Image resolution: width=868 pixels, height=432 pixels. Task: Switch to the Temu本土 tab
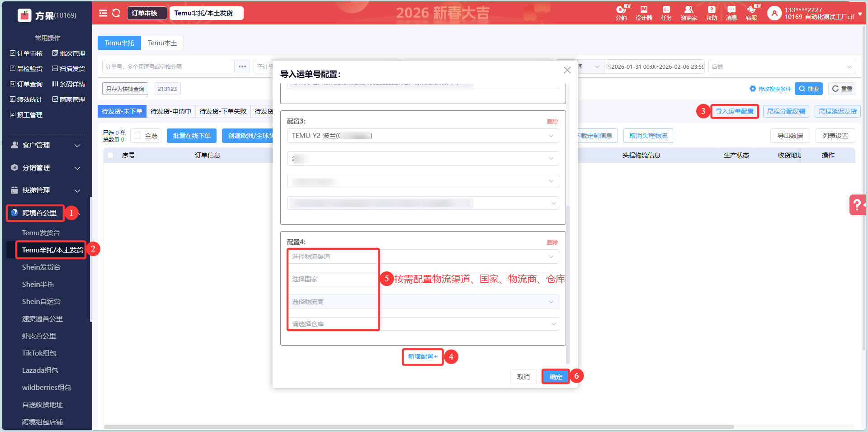[162, 43]
